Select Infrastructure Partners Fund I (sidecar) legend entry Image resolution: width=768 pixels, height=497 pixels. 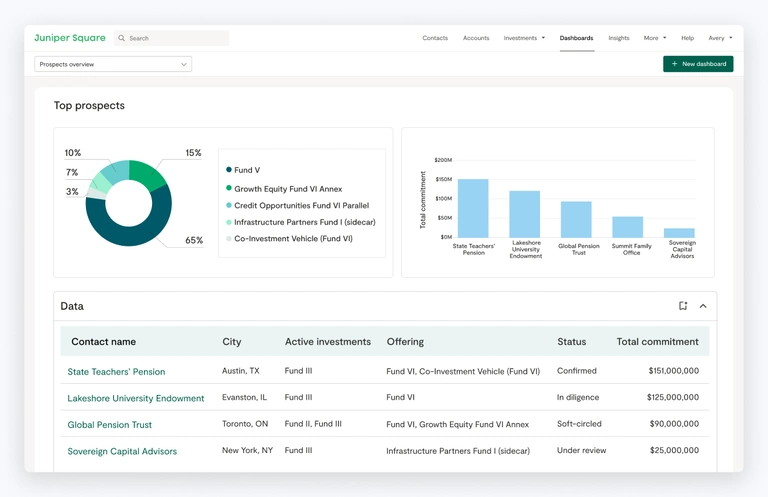301,222
